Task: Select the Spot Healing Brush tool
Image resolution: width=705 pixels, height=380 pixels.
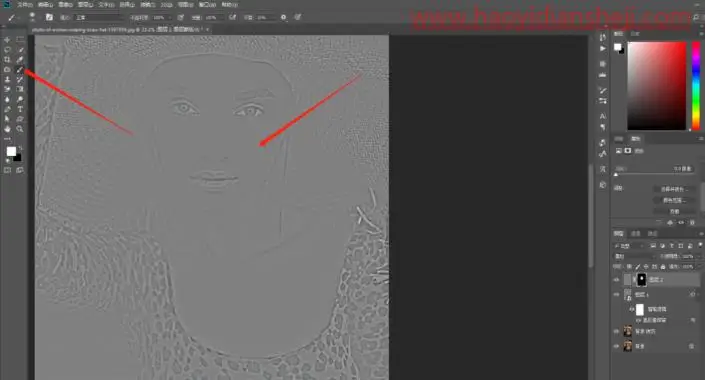Action: click(7, 69)
